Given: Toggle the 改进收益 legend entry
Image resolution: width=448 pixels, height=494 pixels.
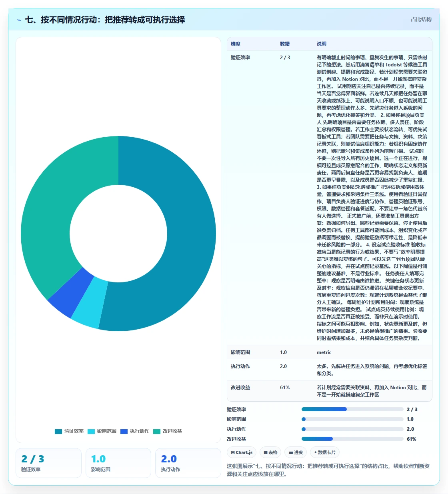Looking at the screenshot, I should [168, 431].
